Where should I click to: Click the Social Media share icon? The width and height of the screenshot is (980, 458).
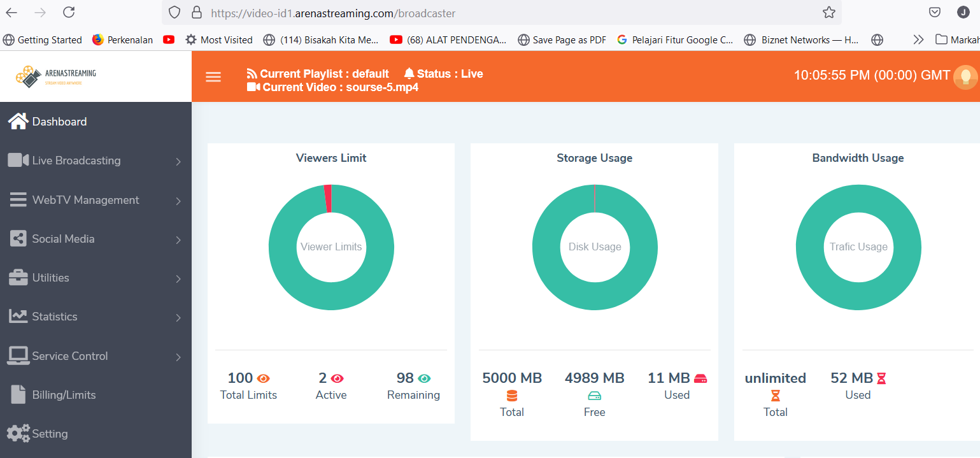18,239
